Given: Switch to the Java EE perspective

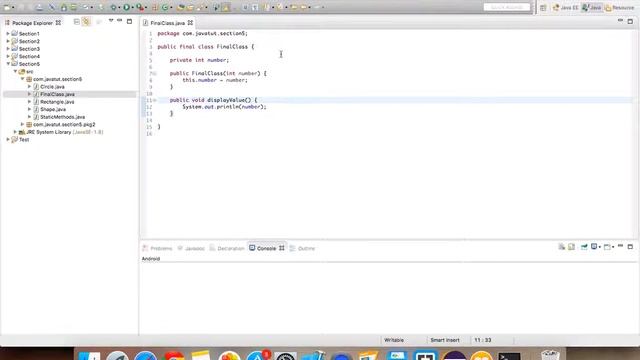Looking at the screenshot, I should (x=566, y=7).
